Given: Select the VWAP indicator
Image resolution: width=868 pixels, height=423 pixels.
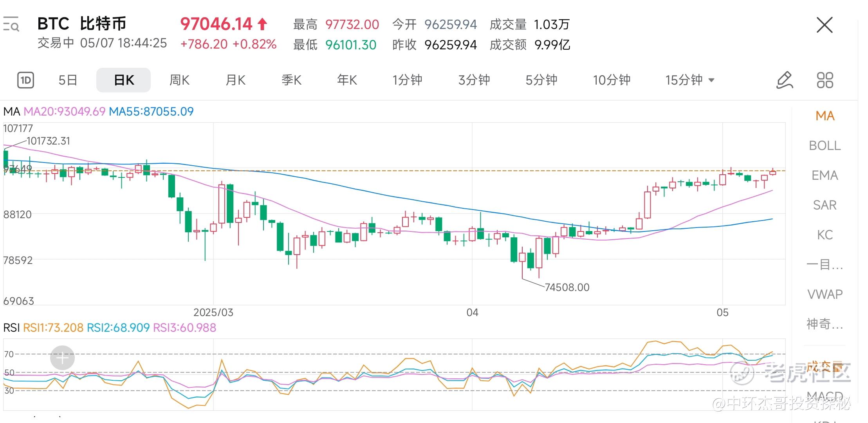Looking at the screenshot, I should click(x=825, y=294).
